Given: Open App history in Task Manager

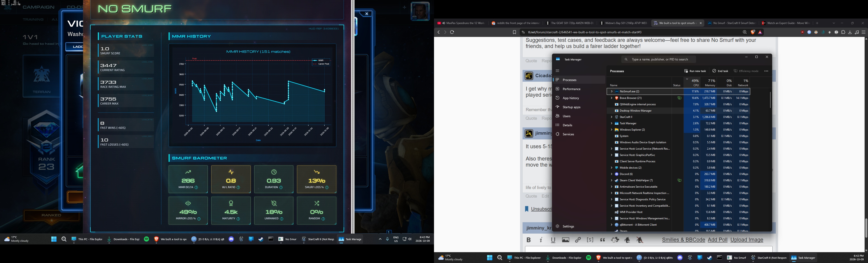Looking at the screenshot, I should click(x=579, y=98).
